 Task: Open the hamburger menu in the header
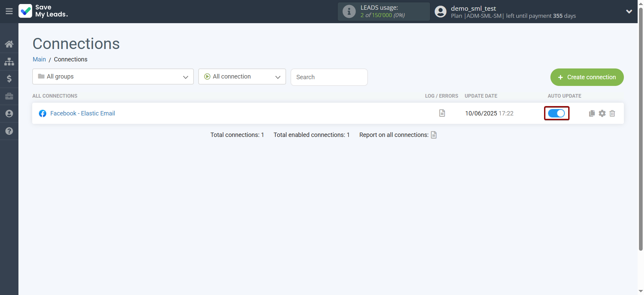click(9, 11)
